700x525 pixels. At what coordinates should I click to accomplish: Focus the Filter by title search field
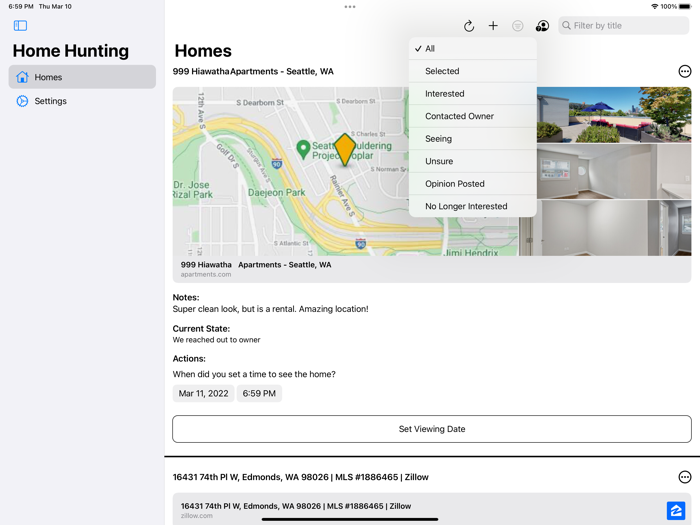point(623,25)
